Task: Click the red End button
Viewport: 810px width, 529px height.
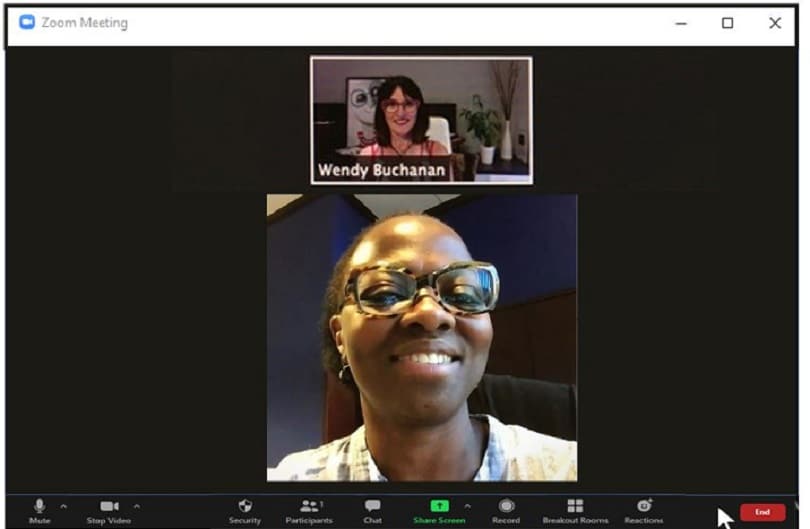Action: [762, 512]
